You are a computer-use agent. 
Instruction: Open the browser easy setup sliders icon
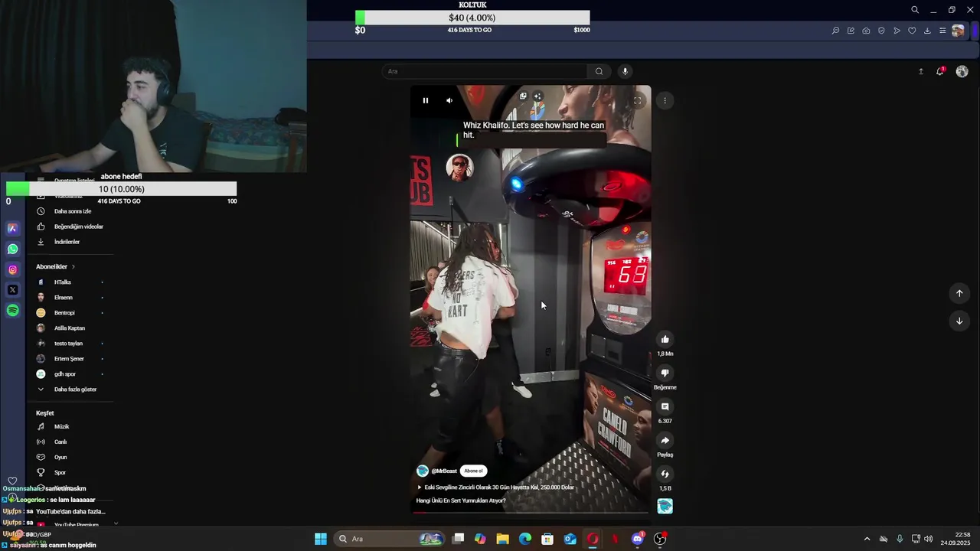[942, 31]
